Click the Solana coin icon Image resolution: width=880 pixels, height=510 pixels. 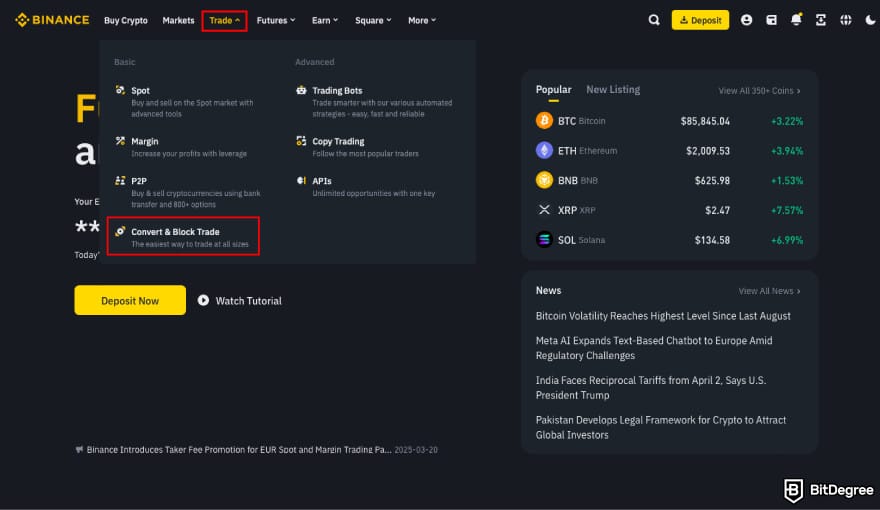pos(544,240)
